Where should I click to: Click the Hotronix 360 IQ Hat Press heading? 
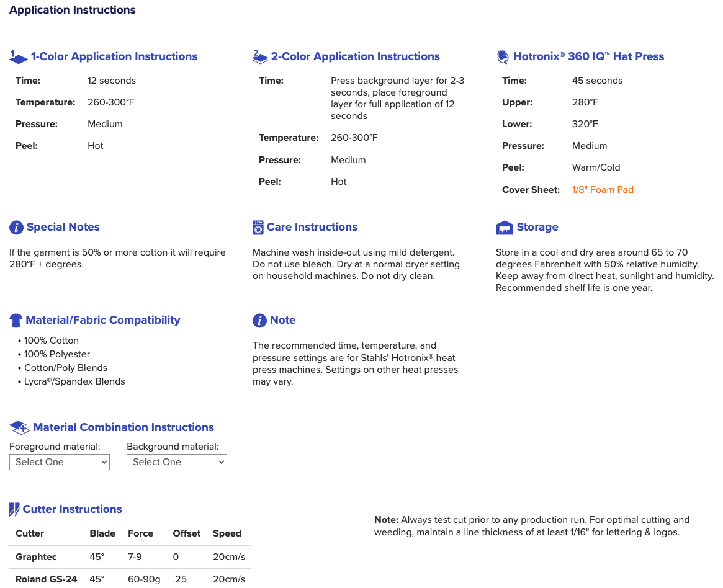point(588,56)
